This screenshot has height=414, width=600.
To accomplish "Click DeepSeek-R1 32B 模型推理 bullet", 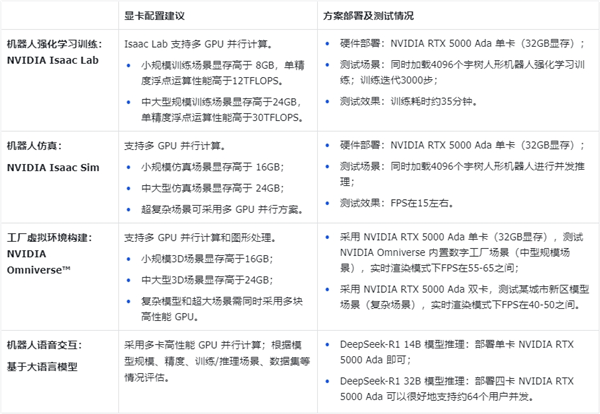I will (457, 389).
